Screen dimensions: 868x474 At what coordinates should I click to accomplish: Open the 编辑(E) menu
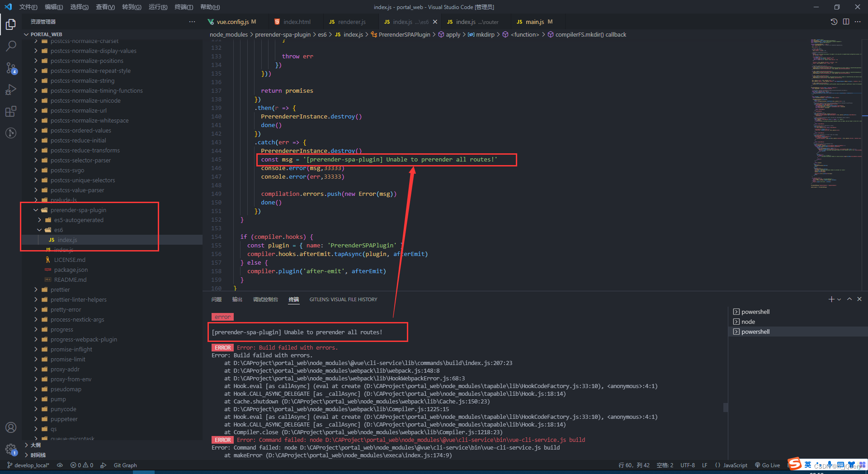[54, 7]
